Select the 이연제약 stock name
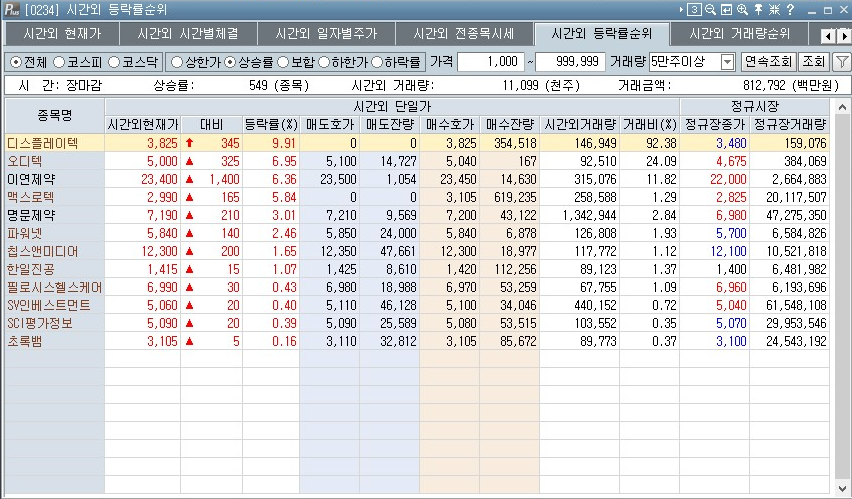Viewport: 852px width, 499px height. pyautogui.click(x=31, y=179)
